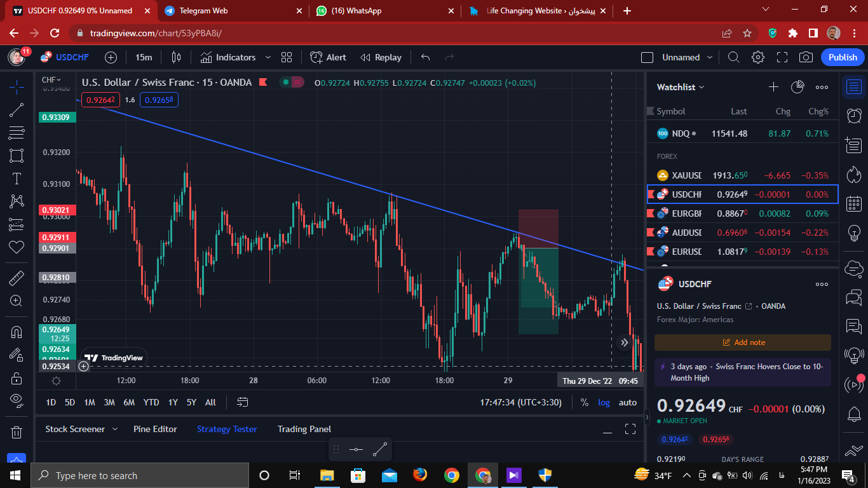
Task: Click the Add note button
Action: pos(743,342)
